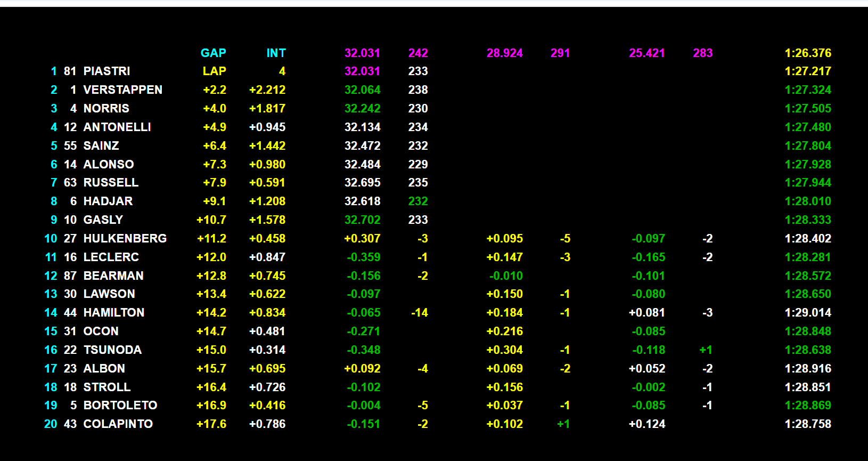Click the LAP label in Piastri's row
This screenshot has width=868, height=461.
[x=214, y=71]
